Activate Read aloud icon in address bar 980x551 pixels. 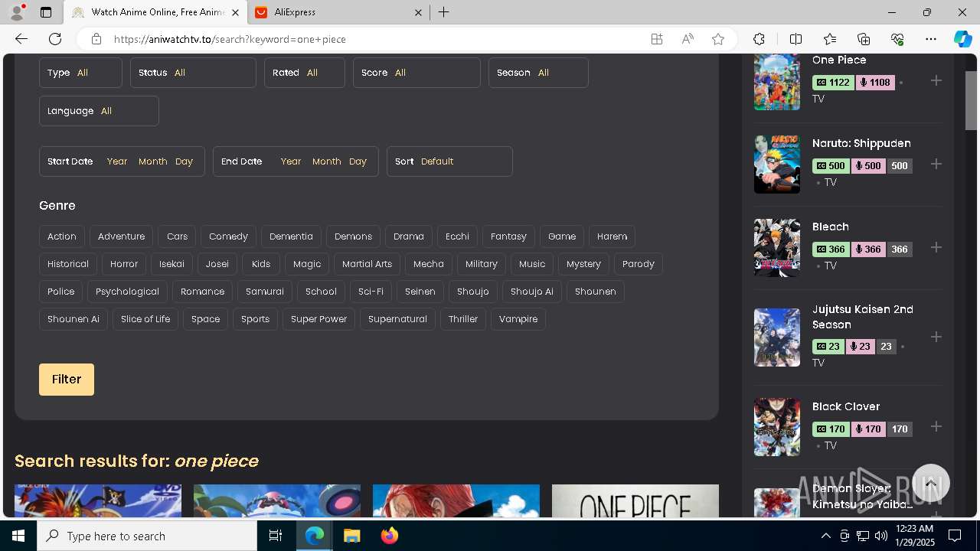[688, 39]
